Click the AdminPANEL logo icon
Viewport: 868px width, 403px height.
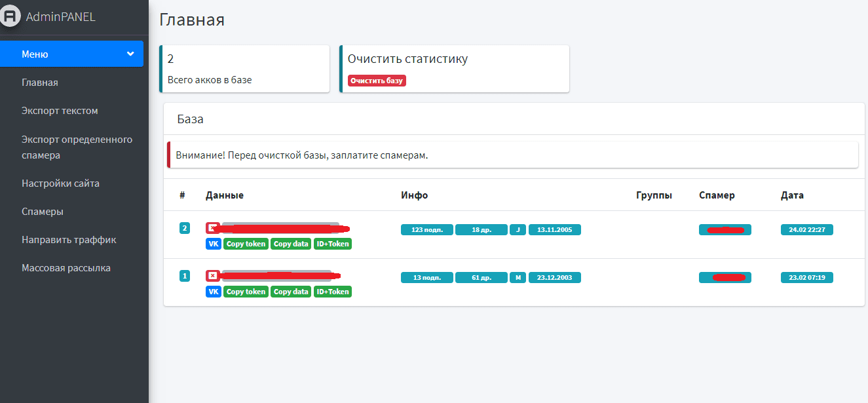pos(10,16)
